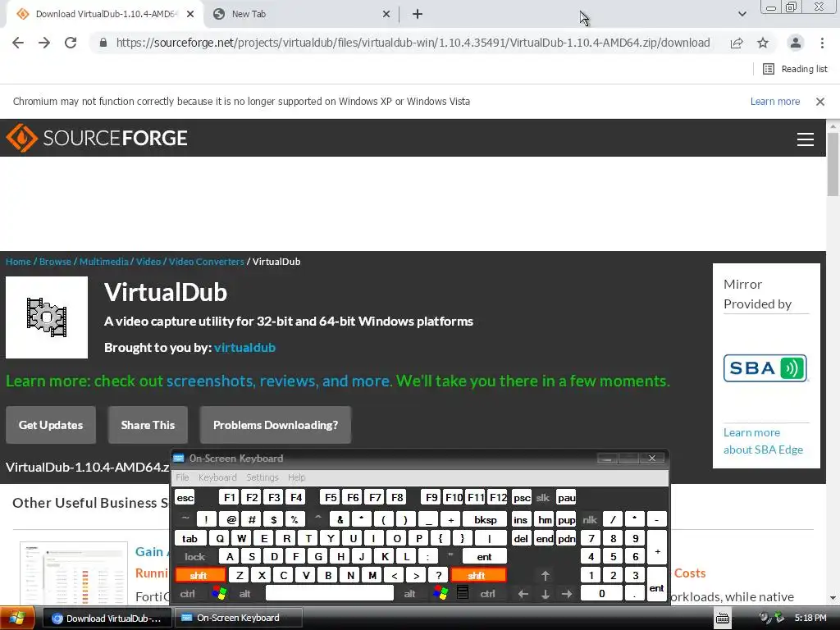Switch to Download VirtualDub taskbar button
The image size is (840, 630).
click(x=107, y=618)
